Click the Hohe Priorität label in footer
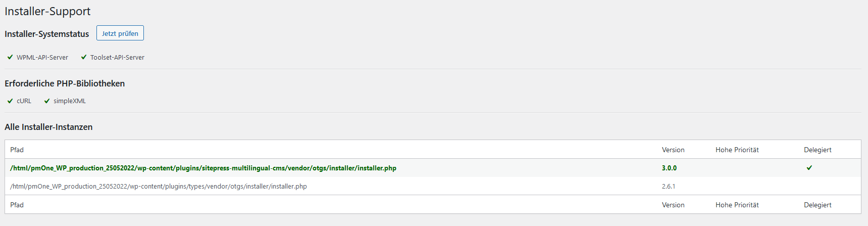The height and width of the screenshot is (226, 868). (x=737, y=205)
